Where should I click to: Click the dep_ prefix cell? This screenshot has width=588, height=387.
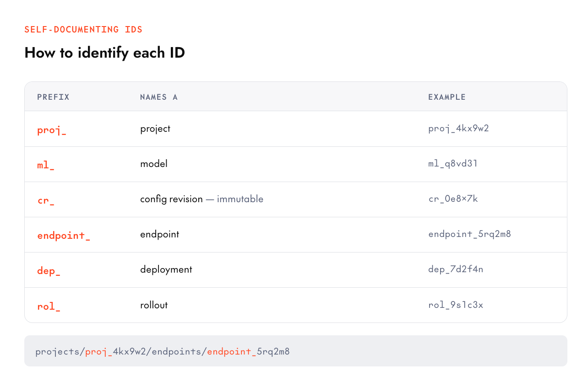[x=49, y=271]
